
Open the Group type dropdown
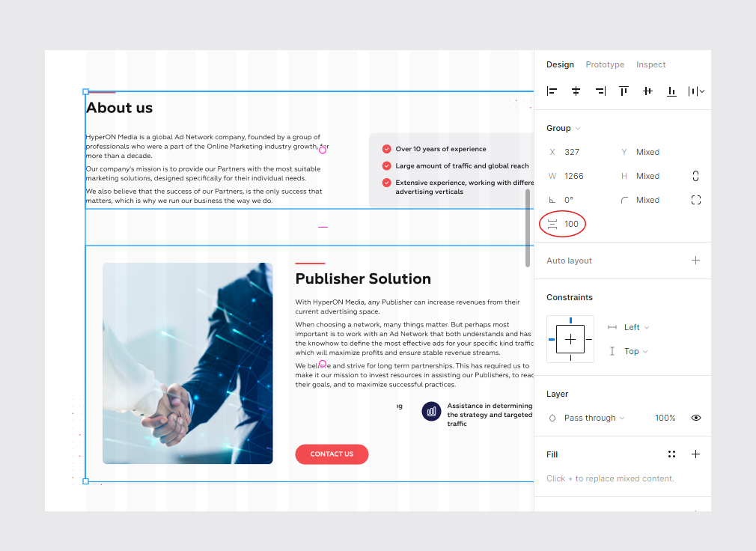pos(563,128)
